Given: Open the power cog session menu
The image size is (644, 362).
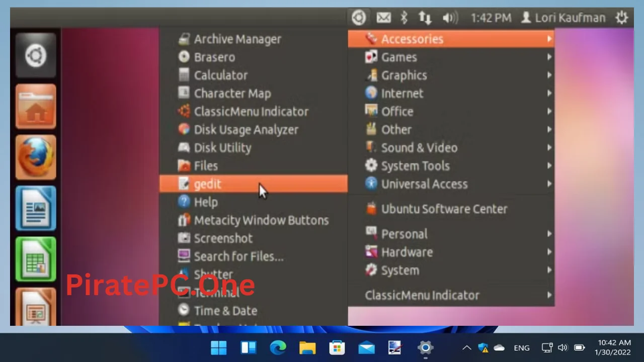Looking at the screenshot, I should 622,18.
